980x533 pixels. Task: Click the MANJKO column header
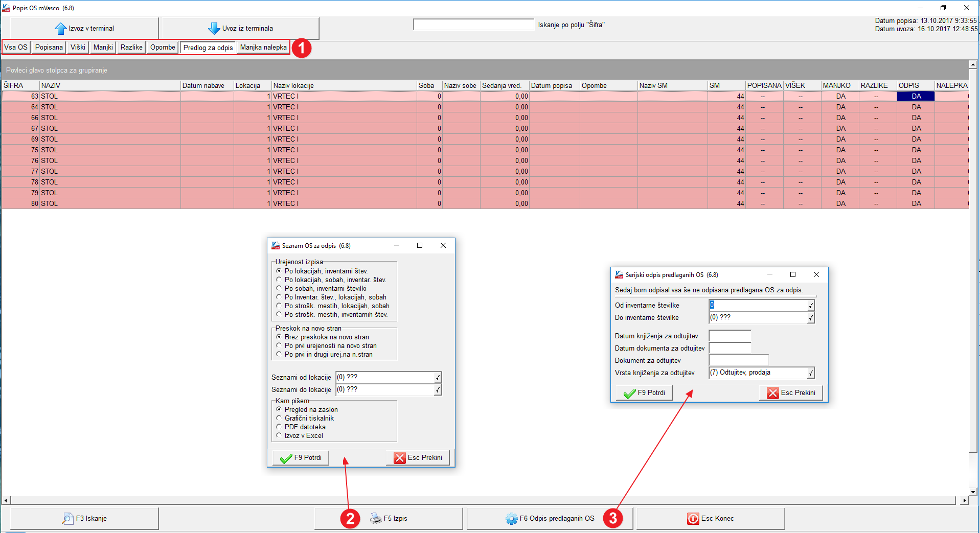point(840,86)
